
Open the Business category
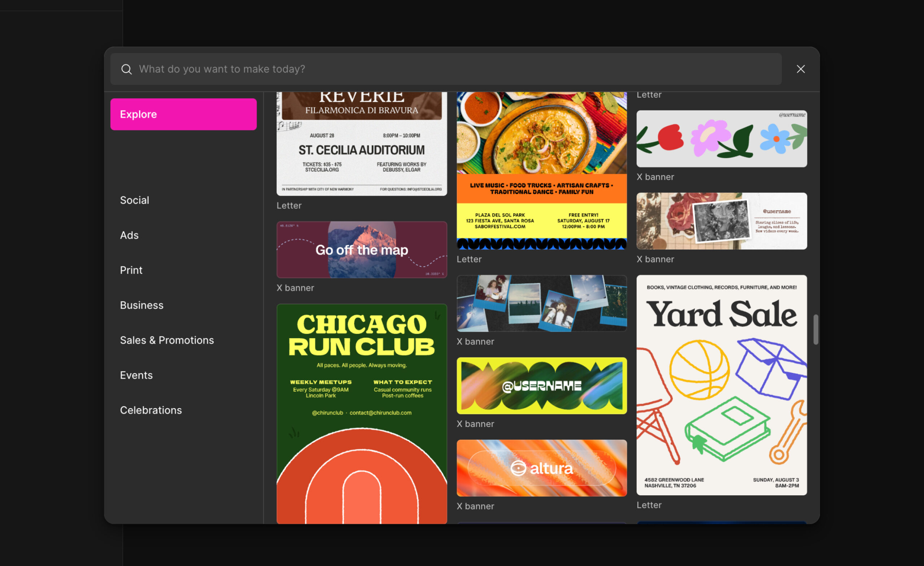tap(141, 305)
